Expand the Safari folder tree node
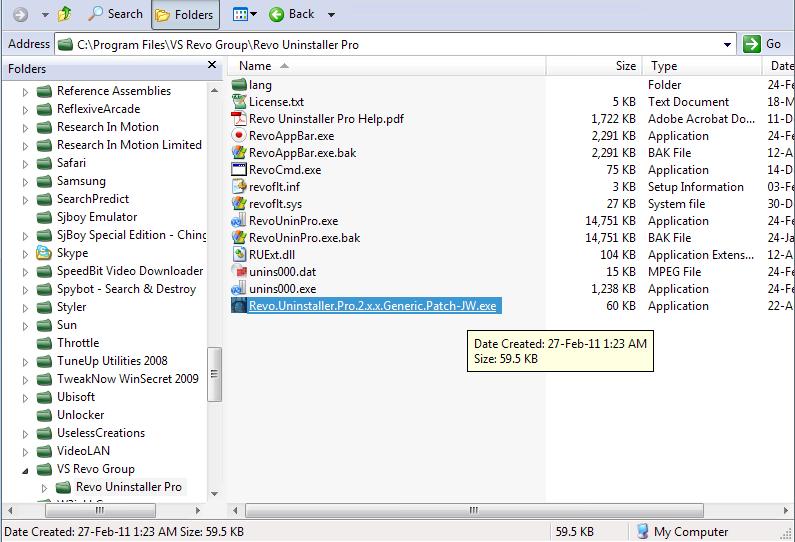This screenshot has width=795, height=542. (x=25, y=164)
